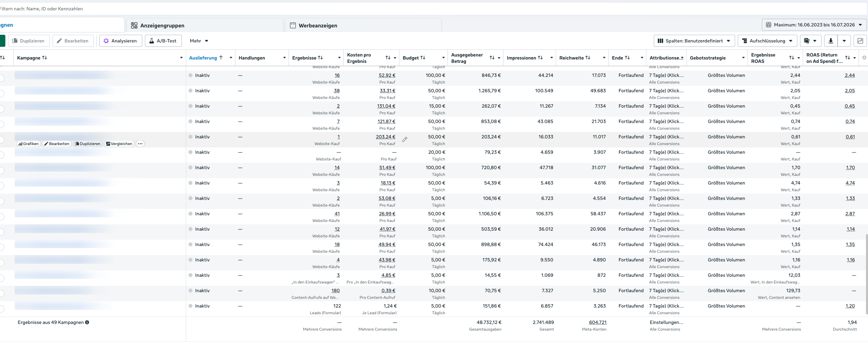Click the add column plus icon
Viewport: 868px width, 342px height.
[864, 58]
